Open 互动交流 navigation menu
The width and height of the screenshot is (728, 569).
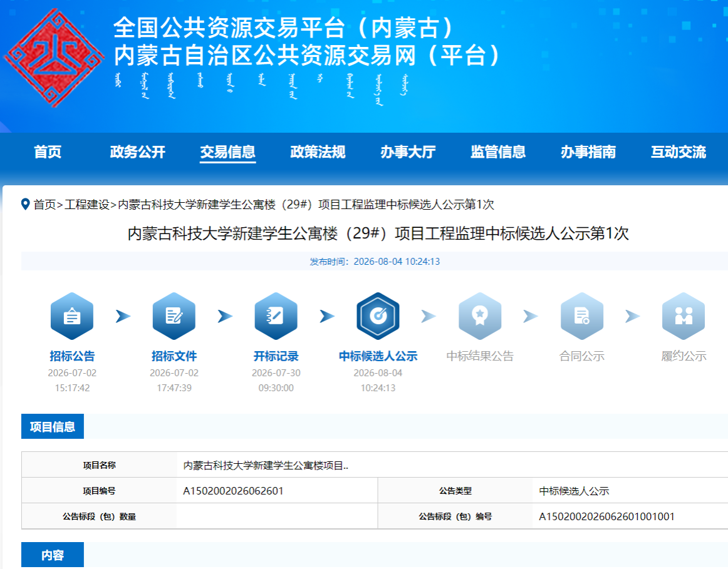pyautogui.click(x=678, y=151)
